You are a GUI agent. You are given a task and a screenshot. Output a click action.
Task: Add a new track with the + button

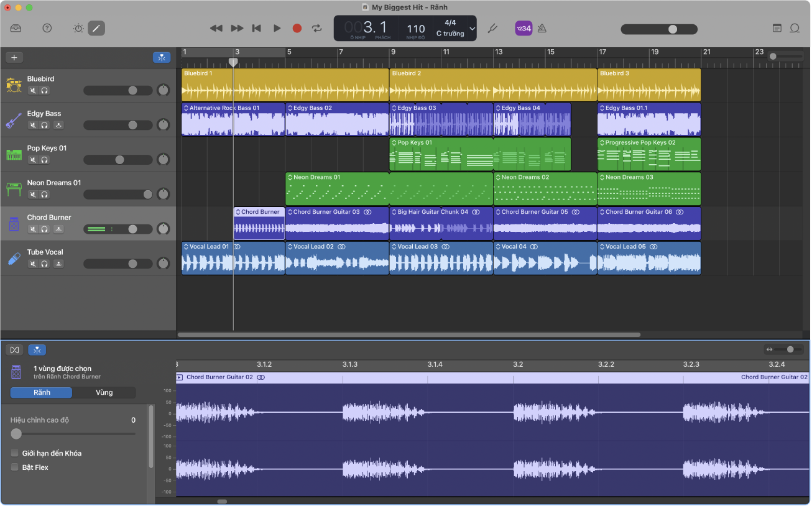[x=14, y=57]
